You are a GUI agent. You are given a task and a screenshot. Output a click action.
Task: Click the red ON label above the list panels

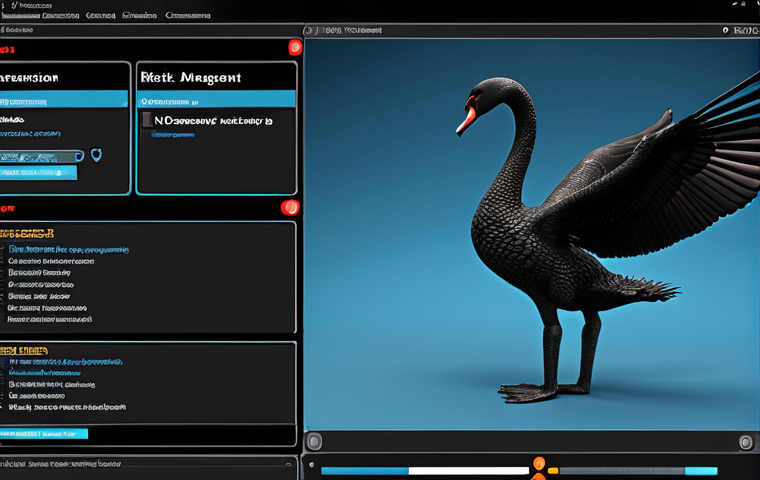pos(7,208)
